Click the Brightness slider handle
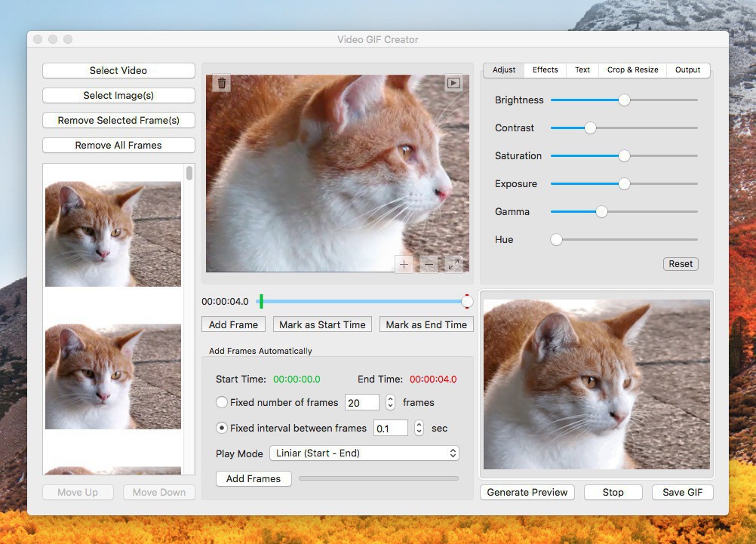The width and height of the screenshot is (756, 544). 624,100
